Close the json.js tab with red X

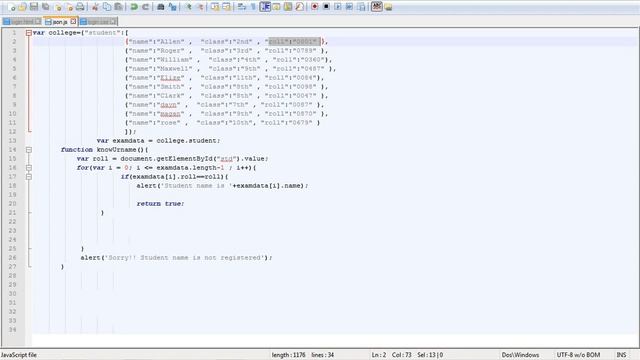click(x=73, y=22)
